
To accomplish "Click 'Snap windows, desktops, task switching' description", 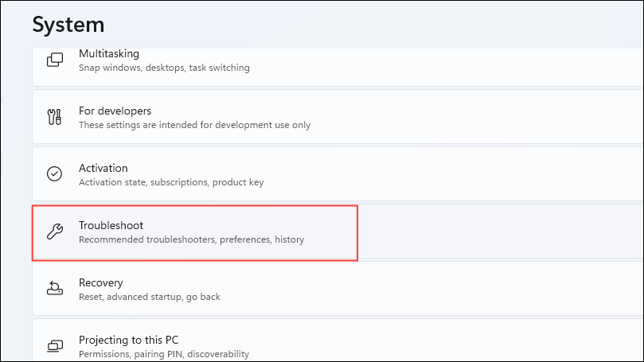I will click(164, 68).
